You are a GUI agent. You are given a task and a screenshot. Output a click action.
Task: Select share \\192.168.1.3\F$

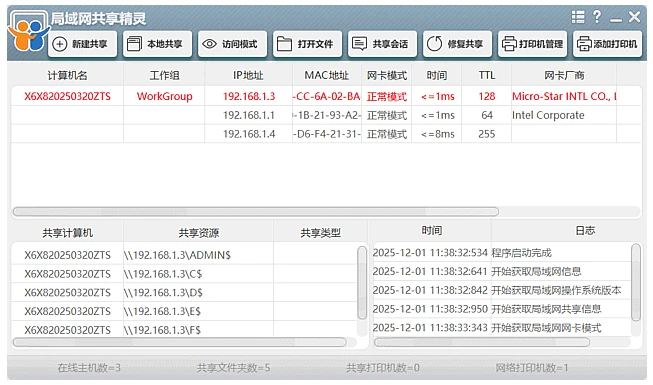point(162,330)
